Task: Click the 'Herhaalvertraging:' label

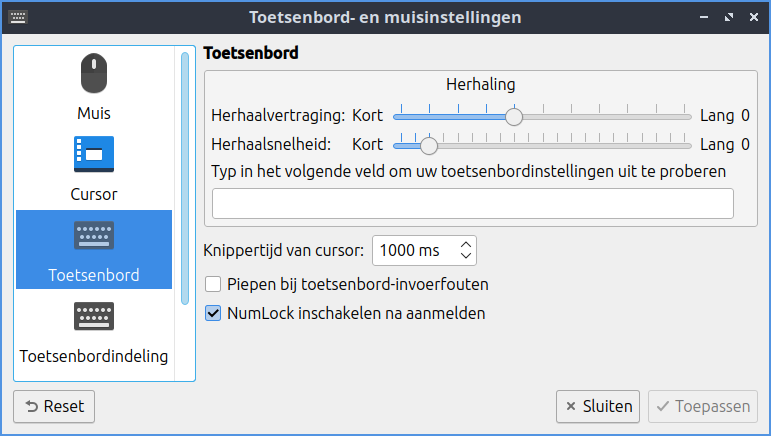Action: point(278,116)
